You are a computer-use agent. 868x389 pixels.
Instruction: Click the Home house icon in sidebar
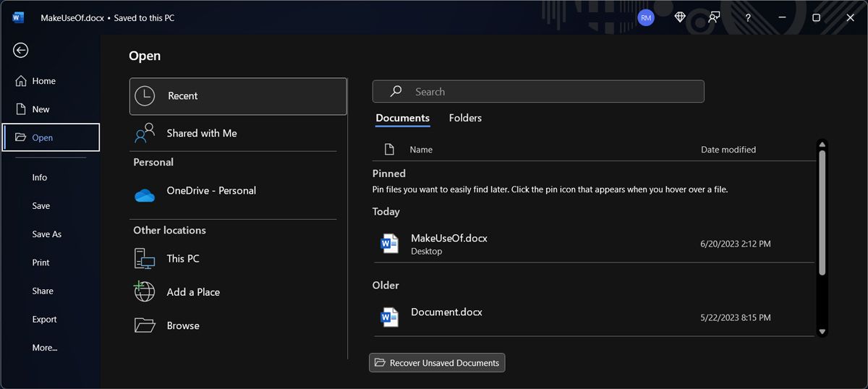click(x=21, y=81)
